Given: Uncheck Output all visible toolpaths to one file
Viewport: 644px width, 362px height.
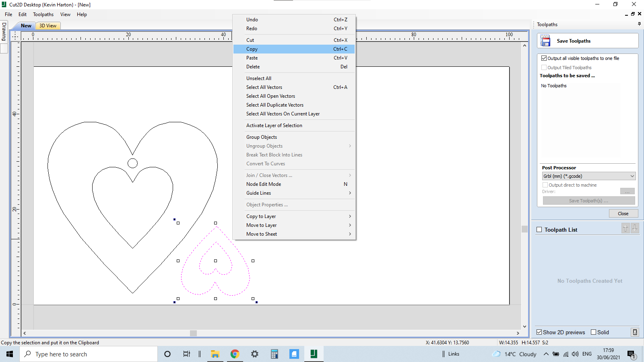Looking at the screenshot, I should (x=543, y=58).
